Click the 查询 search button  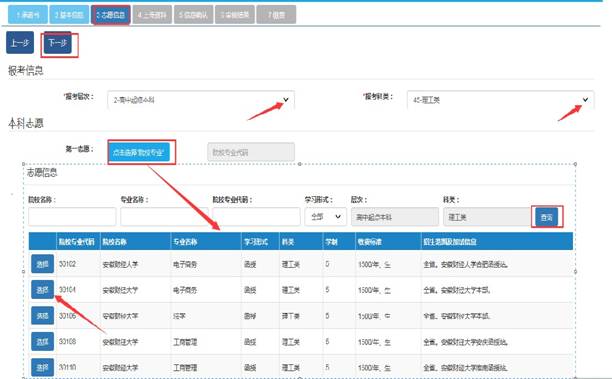coord(546,217)
